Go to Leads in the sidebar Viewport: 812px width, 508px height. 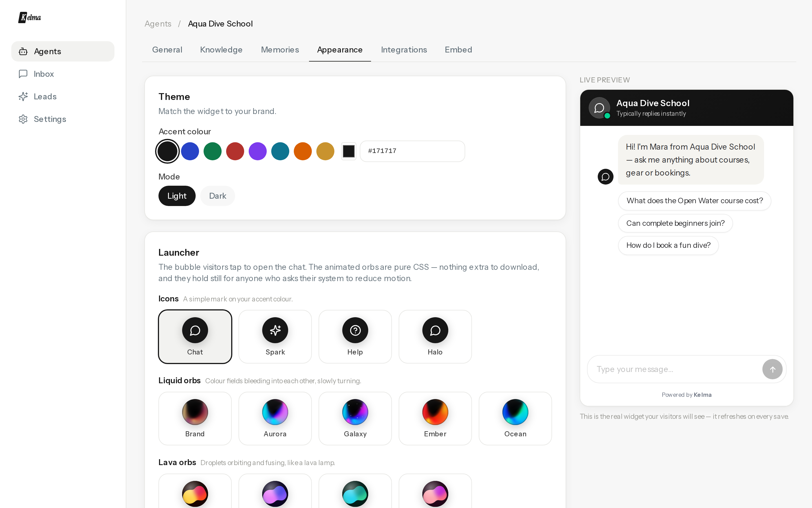coord(63,97)
